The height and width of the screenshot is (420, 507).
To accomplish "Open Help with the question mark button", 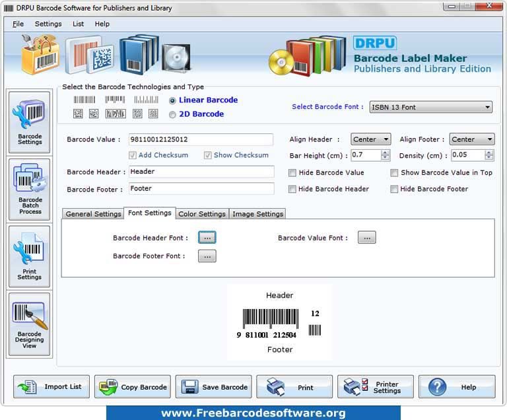I will [456, 387].
